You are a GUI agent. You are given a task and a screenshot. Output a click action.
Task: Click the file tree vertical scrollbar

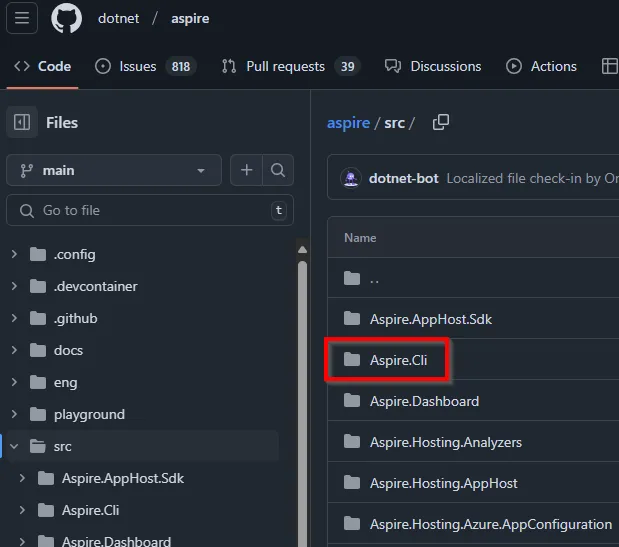pyautogui.click(x=302, y=400)
